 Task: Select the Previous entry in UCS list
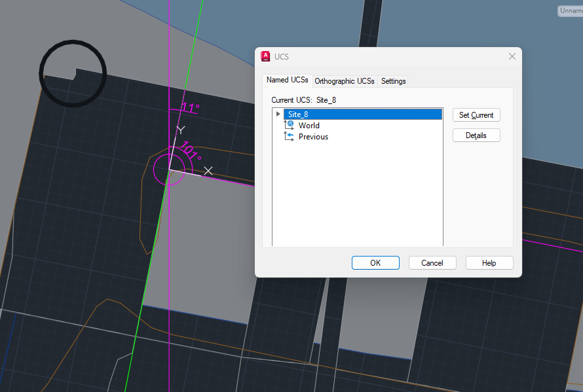[313, 137]
